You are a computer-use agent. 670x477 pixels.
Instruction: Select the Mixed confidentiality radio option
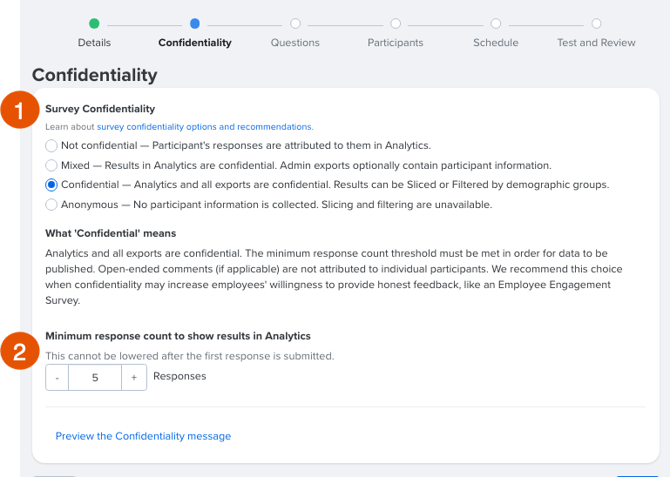point(51,165)
